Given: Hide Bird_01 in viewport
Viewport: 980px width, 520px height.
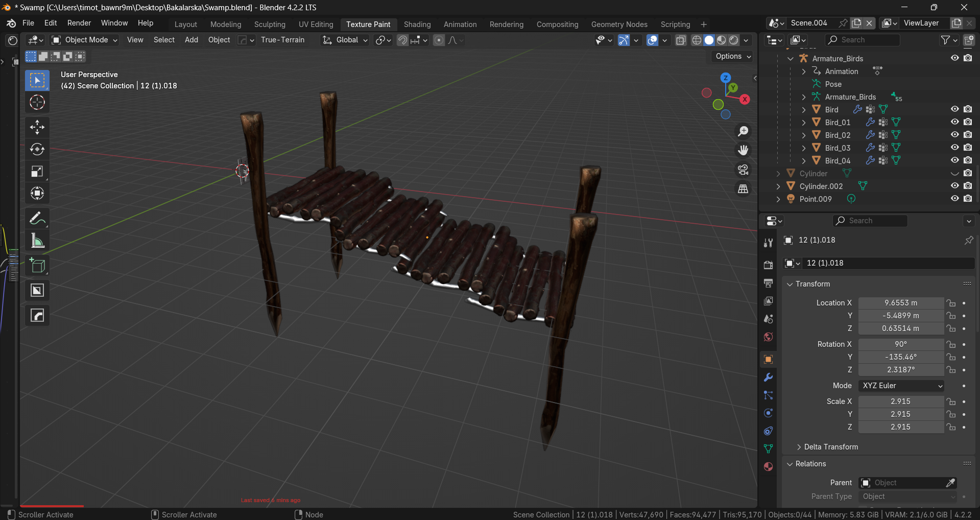Looking at the screenshot, I should tap(954, 122).
